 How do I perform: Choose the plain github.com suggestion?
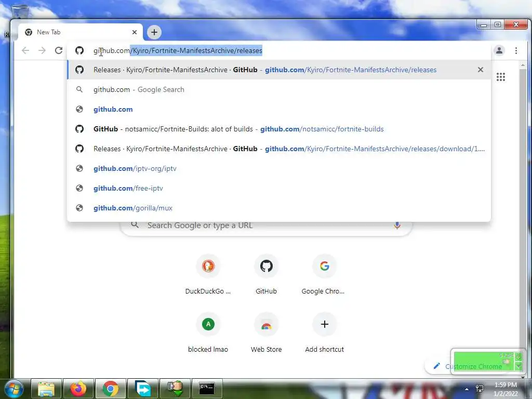tap(279, 109)
